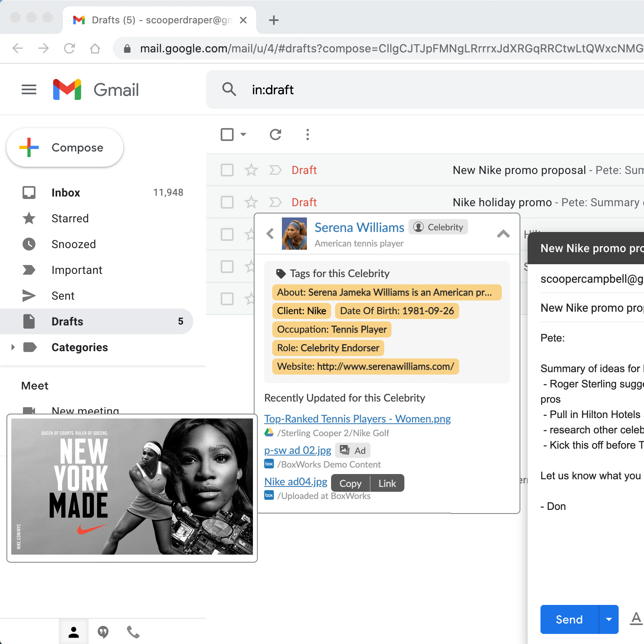Open the Contacts tab icon at bottom
The image size is (644, 644).
click(x=74, y=632)
